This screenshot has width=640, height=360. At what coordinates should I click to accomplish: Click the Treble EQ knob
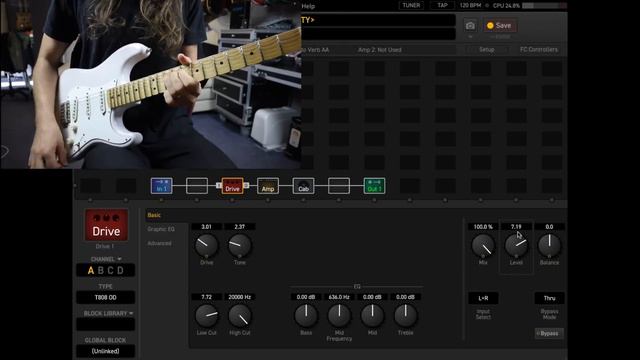(x=405, y=316)
